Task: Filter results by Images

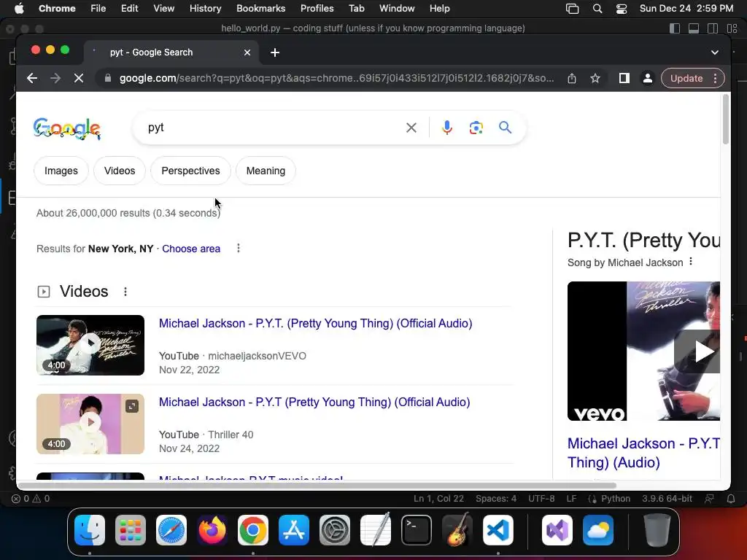Action: pyautogui.click(x=61, y=171)
